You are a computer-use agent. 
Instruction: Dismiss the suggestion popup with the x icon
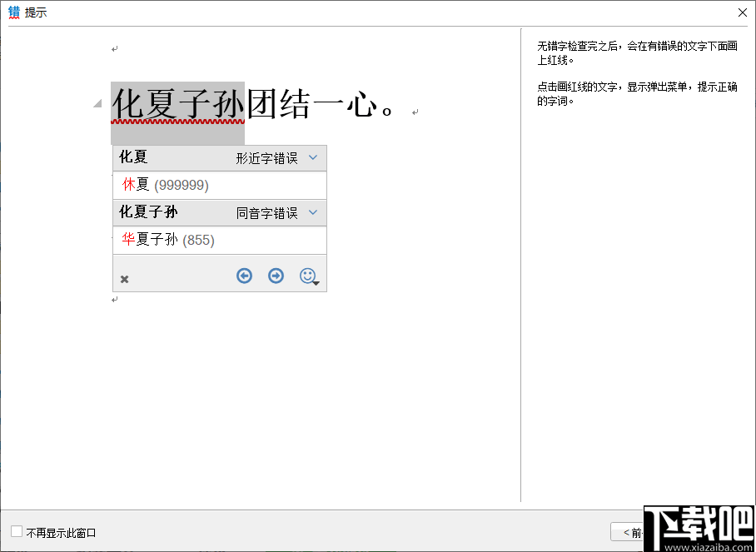coord(124,279)
